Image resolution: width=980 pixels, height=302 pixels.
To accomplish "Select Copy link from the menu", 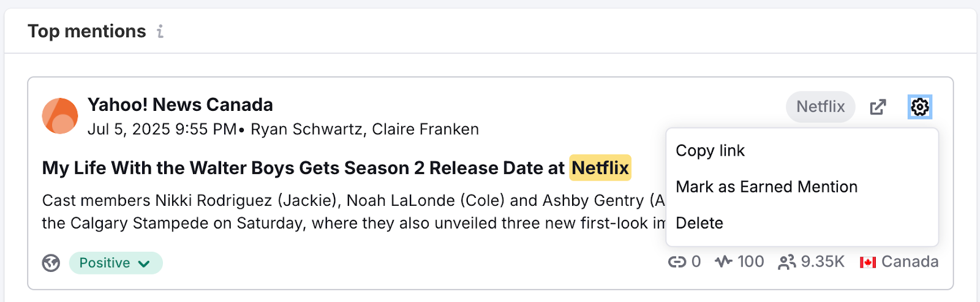I will coord(710,151).
